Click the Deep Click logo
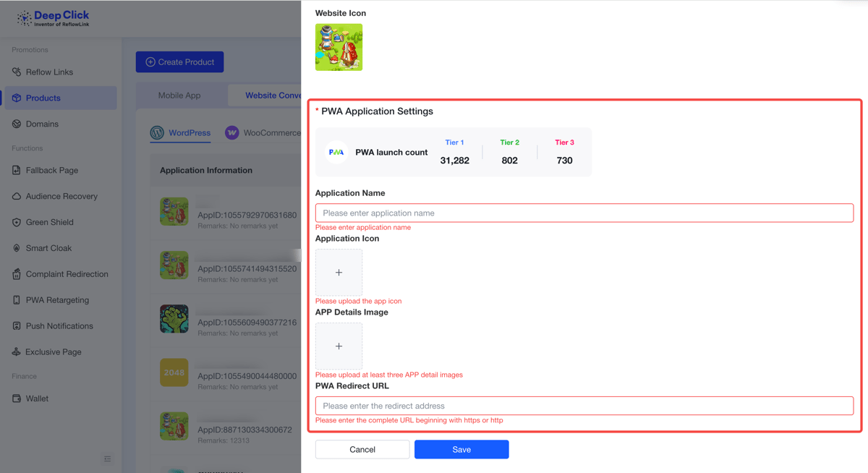868x473 pixels. [x=53, y=18]
